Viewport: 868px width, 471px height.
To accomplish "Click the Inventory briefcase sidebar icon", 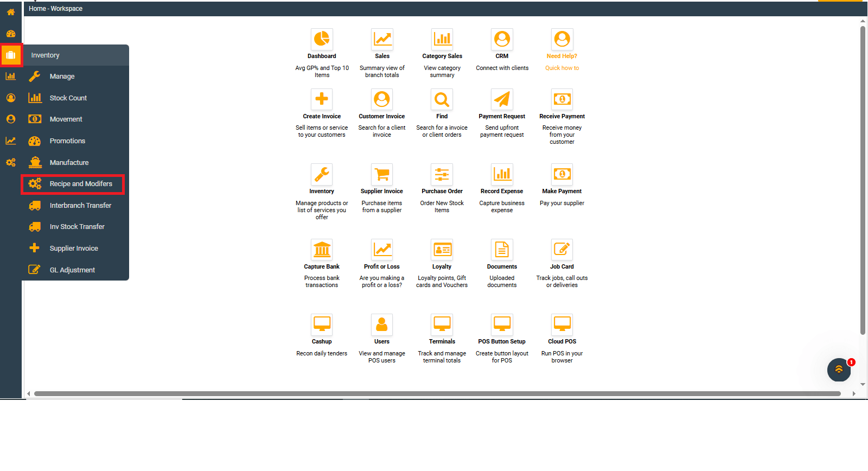I will click(x=11, y=55).
